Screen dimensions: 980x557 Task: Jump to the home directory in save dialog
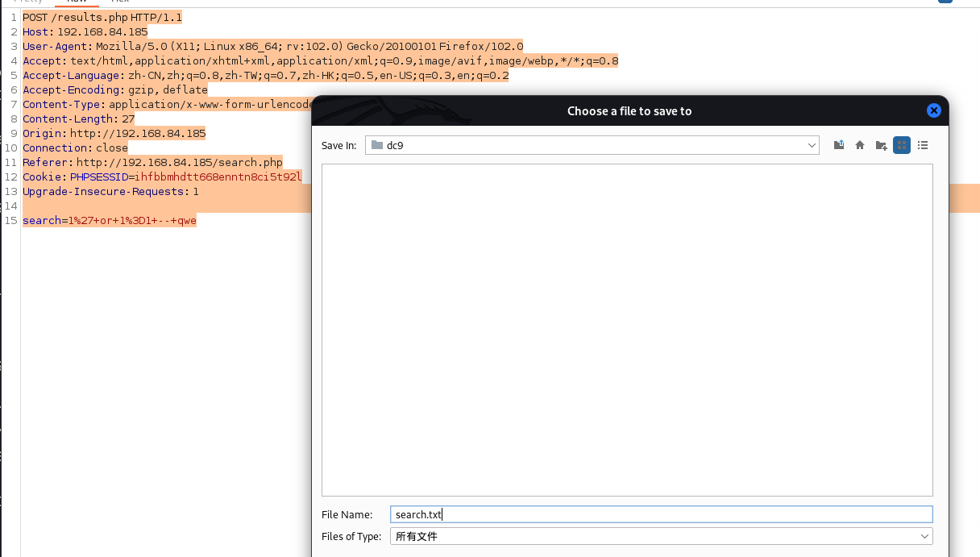(860, 145)
